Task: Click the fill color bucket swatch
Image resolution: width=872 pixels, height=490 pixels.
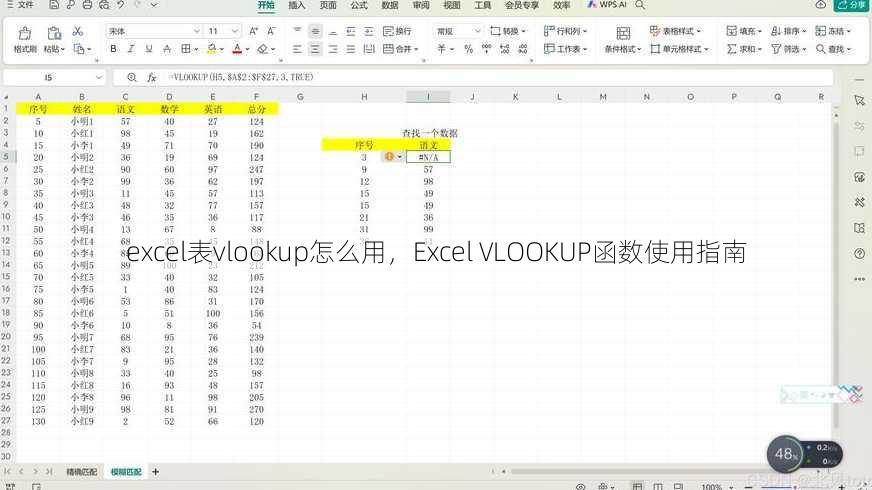Action: tap(211, 49)
